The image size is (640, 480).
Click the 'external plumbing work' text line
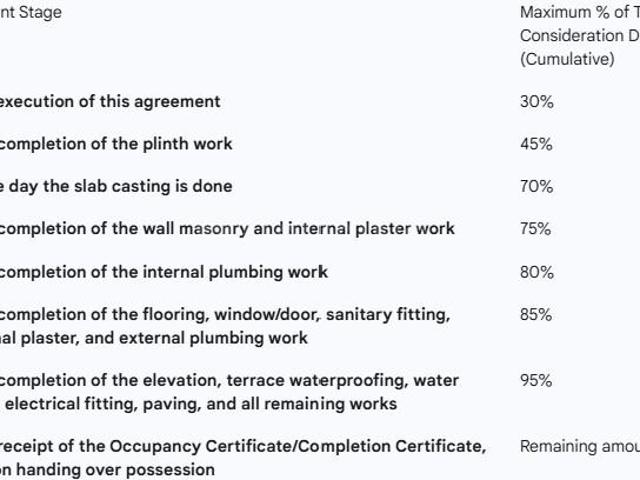click(153, 338)
